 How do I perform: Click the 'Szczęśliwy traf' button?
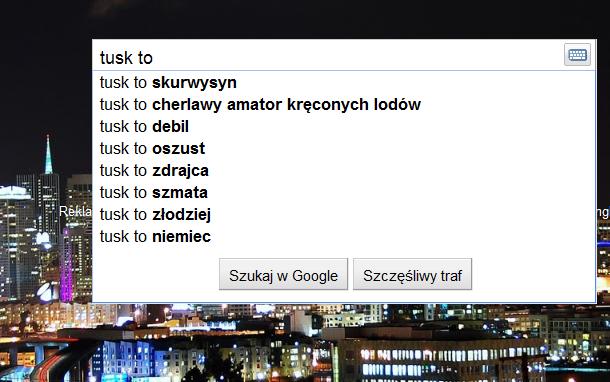[412, 274]
